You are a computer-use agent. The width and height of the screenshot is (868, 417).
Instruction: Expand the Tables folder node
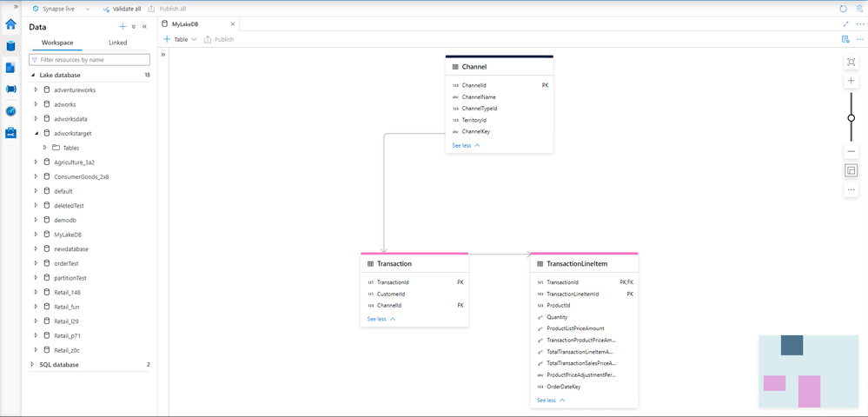[45, 148]
